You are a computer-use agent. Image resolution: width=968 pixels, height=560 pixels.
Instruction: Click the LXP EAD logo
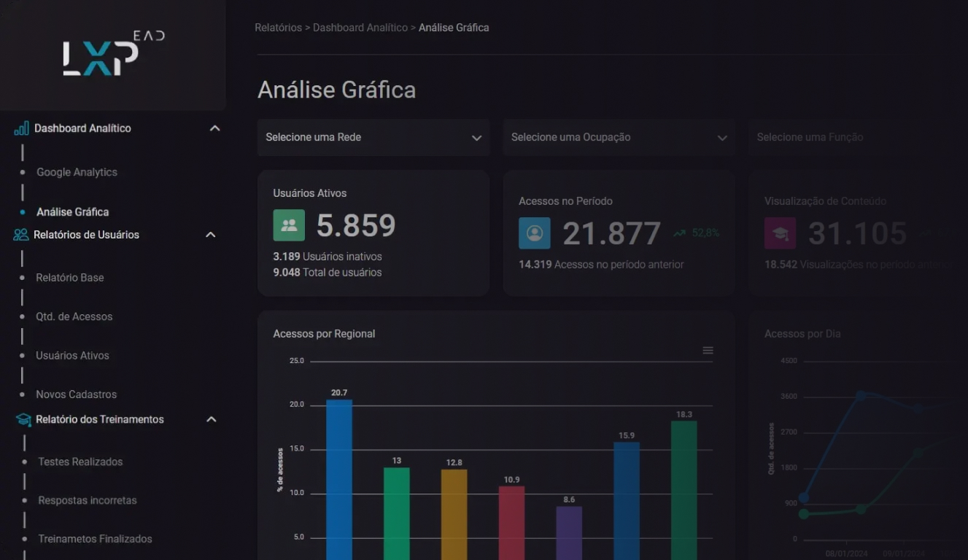tap(113, 54)
